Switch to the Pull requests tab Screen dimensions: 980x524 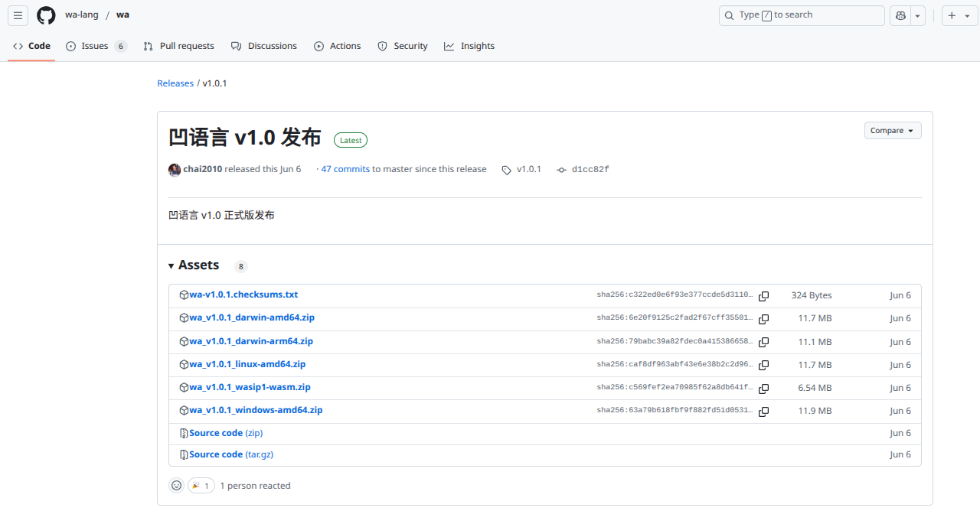click(x=178, y=46)
